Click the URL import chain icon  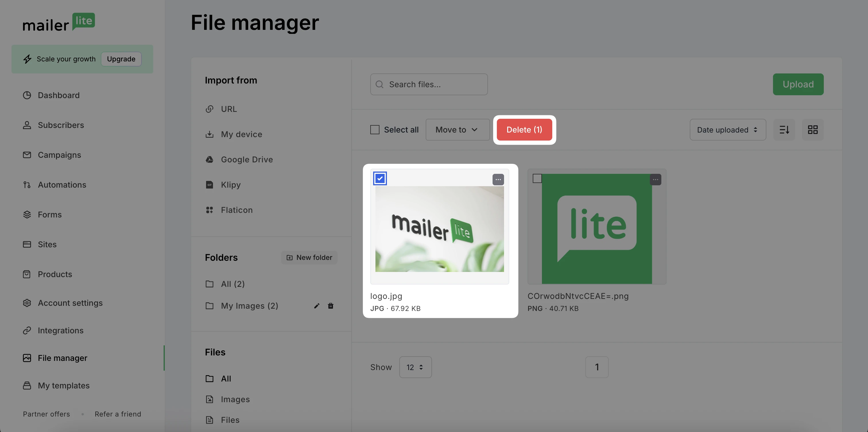[x=210, y=109]
